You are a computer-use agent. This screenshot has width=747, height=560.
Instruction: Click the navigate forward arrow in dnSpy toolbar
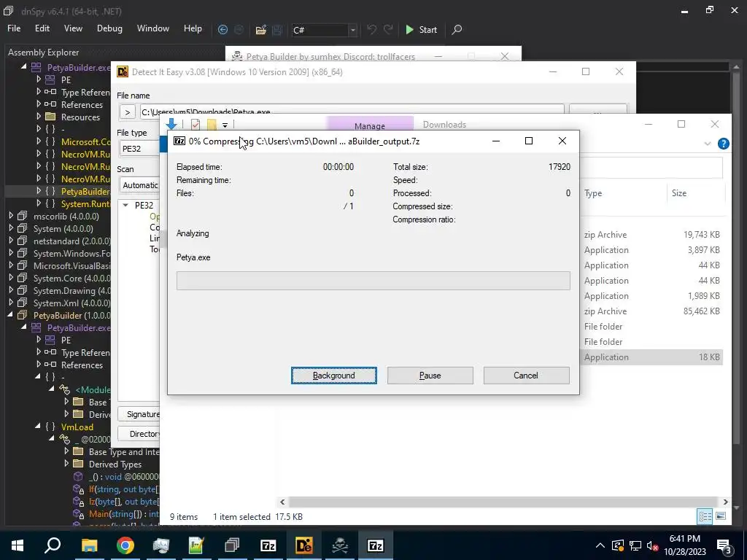[239, 29]
